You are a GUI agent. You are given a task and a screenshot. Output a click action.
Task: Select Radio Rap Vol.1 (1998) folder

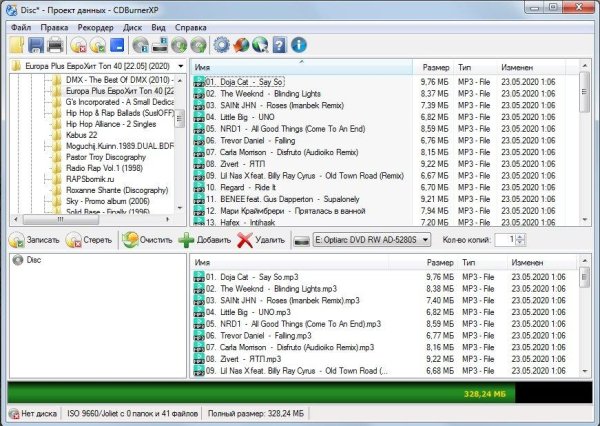104,168
